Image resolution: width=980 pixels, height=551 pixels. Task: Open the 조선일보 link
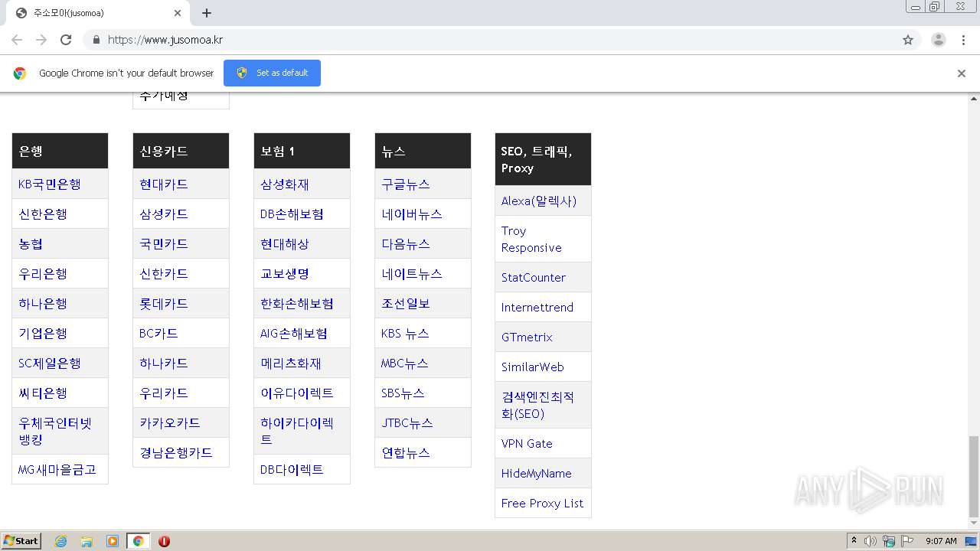point(406,304)
